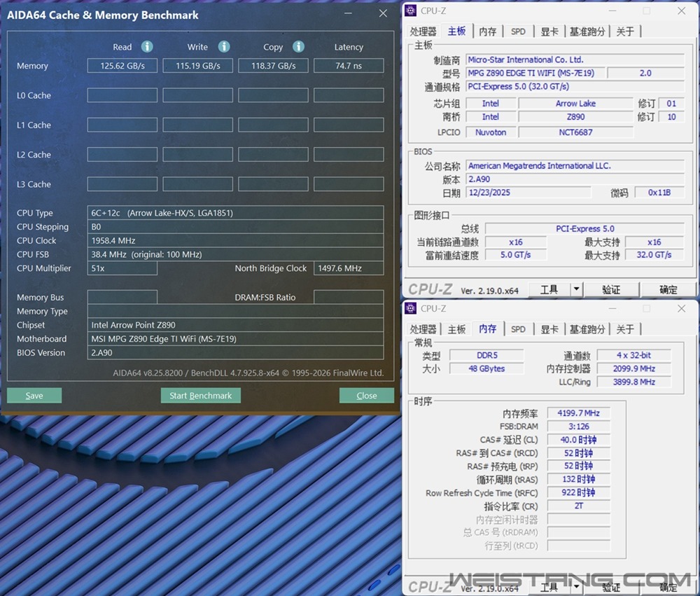Click the 验证 button in the top CPU-Z window

611,289
